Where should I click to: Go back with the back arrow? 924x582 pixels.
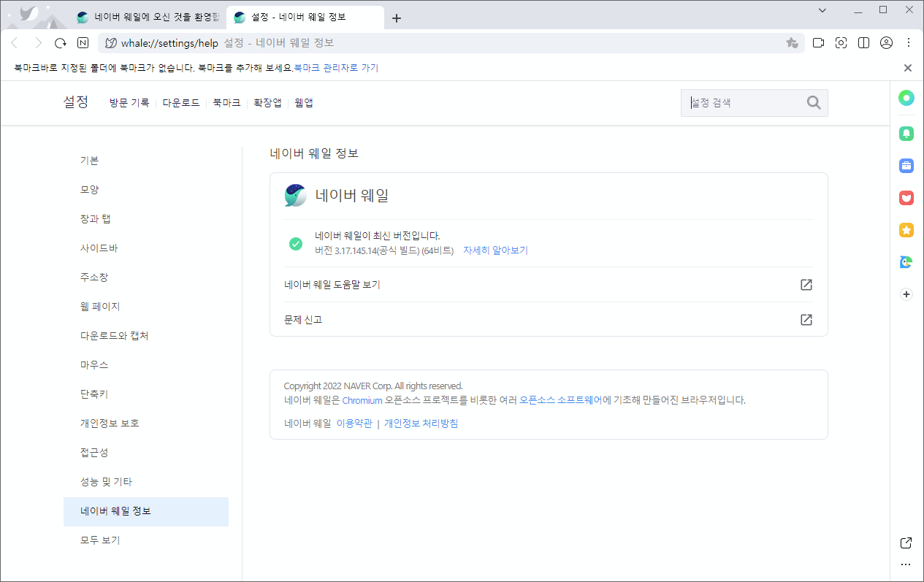pyautogui.click(x=14, y=43)
